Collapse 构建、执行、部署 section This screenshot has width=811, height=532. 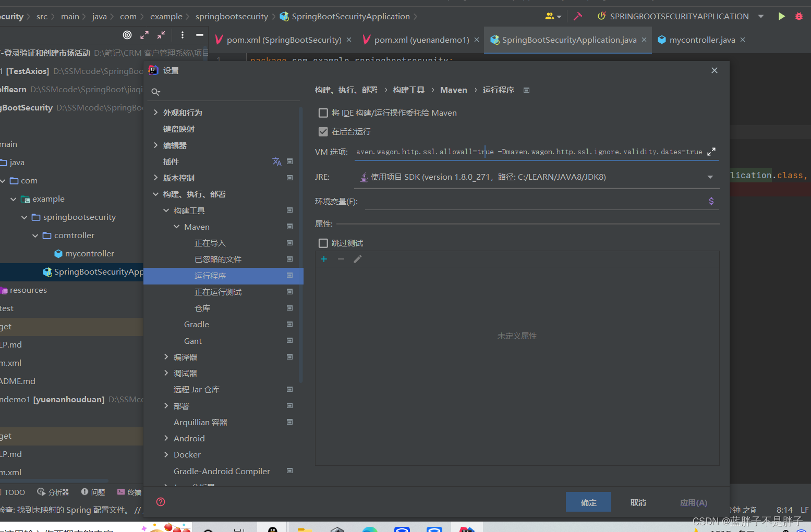coord(155,194)
